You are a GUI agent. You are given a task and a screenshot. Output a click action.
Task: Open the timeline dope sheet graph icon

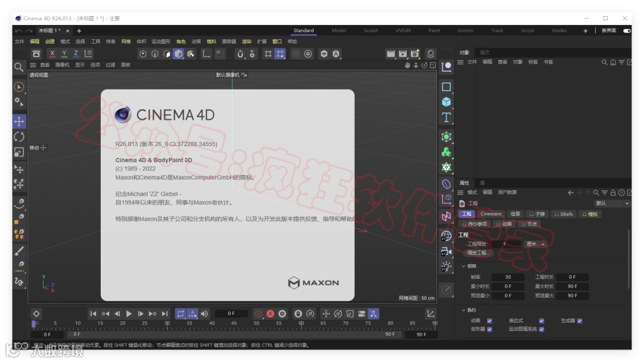pyautogui.click(x=430, y=314)
